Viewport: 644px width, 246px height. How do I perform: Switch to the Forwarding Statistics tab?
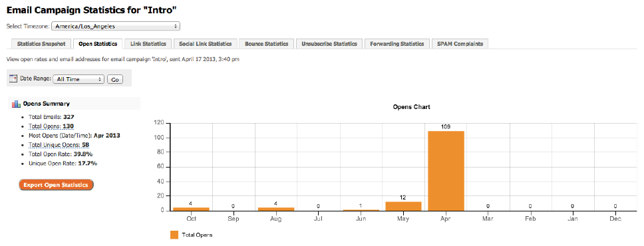pos(397,44)
